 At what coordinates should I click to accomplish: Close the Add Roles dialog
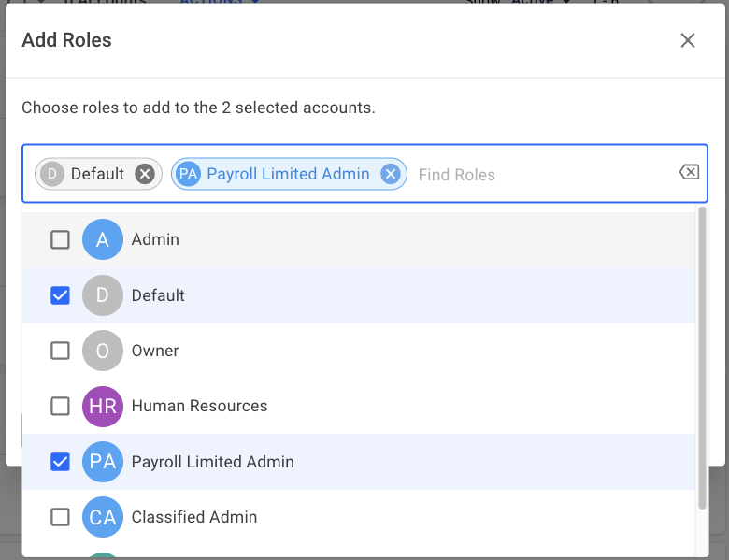click(688, 40)
